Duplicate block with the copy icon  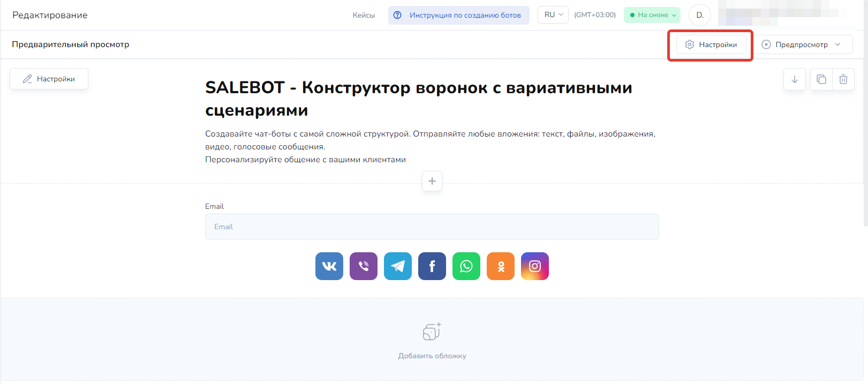pos(821,79)
